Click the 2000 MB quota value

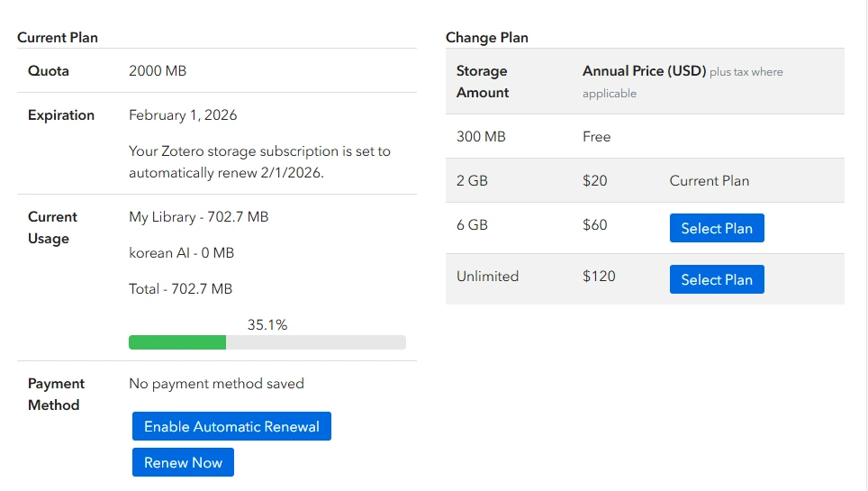tap(158, 70)
